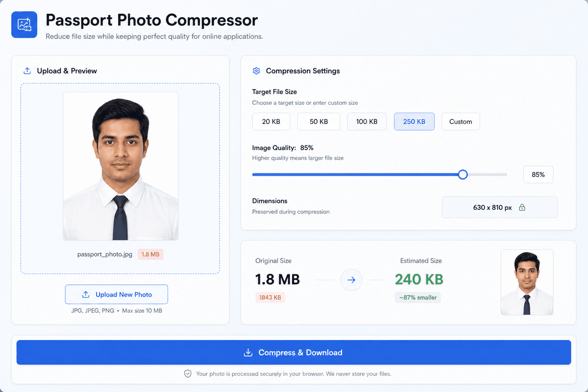
Task: Click the unfilled end of the quality slider track
Action: point(488,174)
